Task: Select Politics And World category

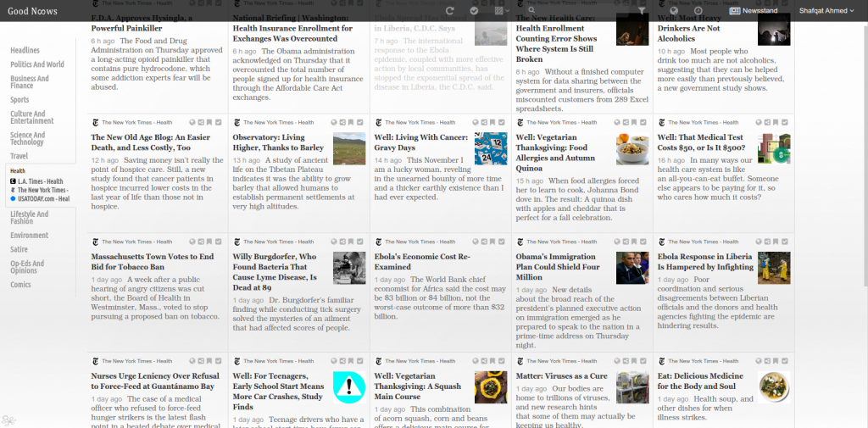Action: tap(37, 64)
